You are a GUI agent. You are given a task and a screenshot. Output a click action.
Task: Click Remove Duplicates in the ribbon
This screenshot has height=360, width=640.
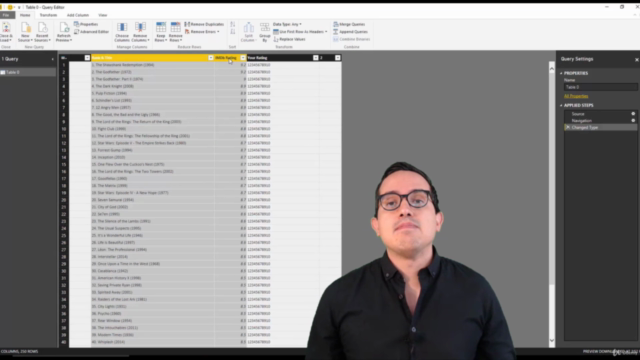click(204, 24)
